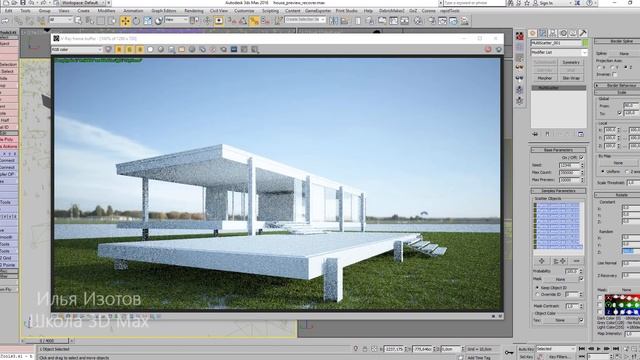The image size is (640, 360).
Task: Toggle blue channel in V-Ray frame buffer
Action: click(140, 49)
